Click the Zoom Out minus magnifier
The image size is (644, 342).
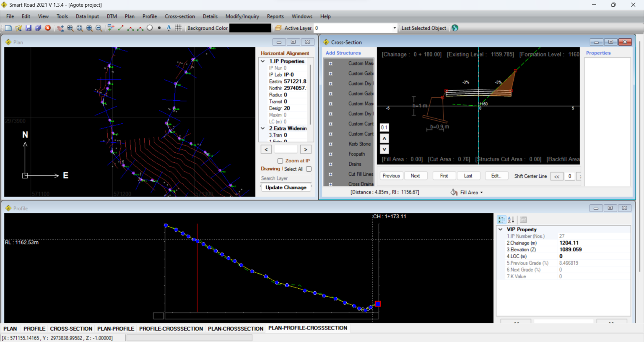[99, 28]
